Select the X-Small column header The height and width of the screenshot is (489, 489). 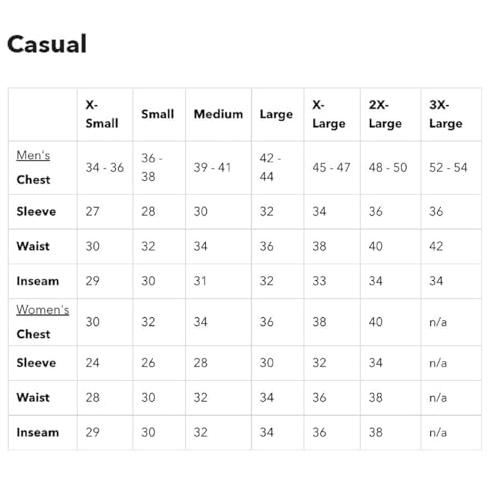coord(102,114)
